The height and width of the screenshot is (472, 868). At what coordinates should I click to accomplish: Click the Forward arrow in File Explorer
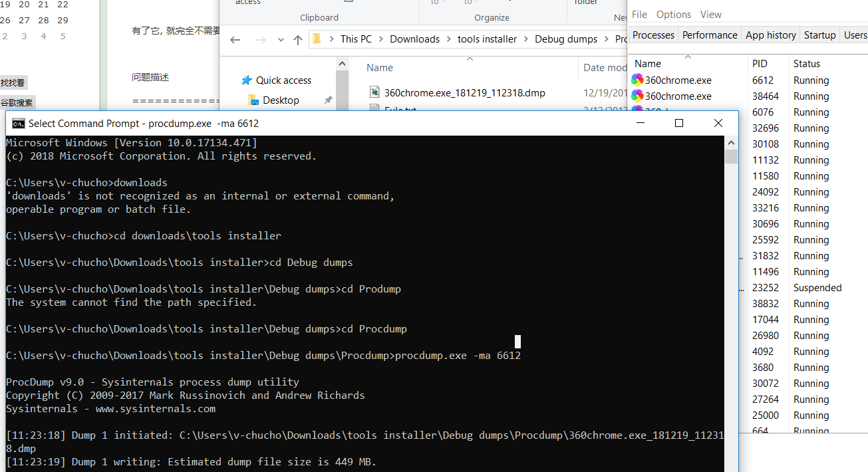[x=261, y=39]
